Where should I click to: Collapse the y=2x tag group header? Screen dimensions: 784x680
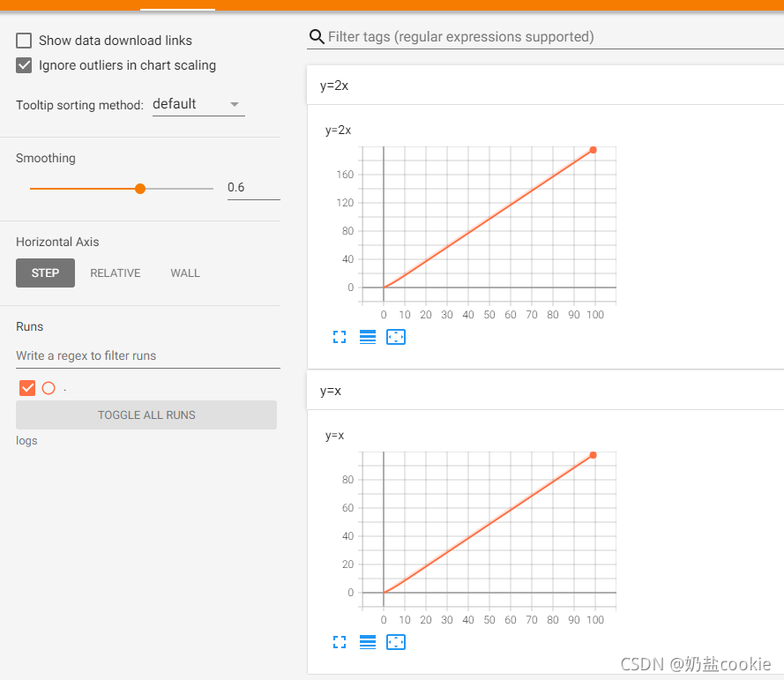click(x=545, y=86)
